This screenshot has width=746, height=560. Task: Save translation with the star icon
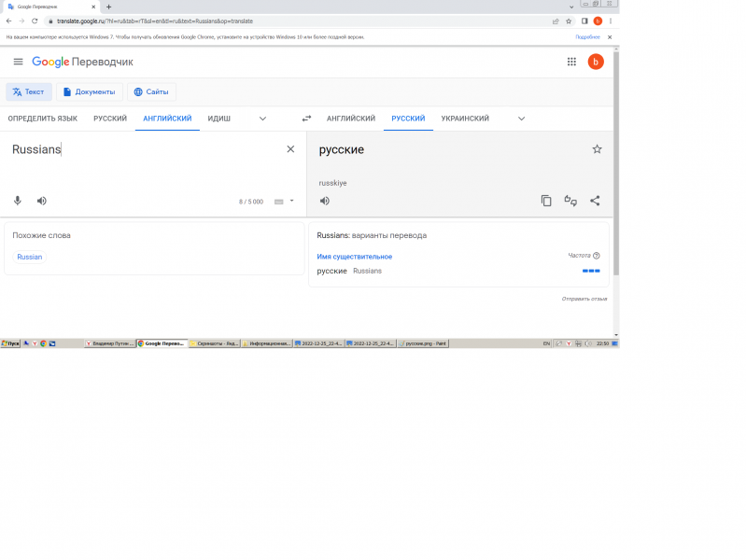597,149
